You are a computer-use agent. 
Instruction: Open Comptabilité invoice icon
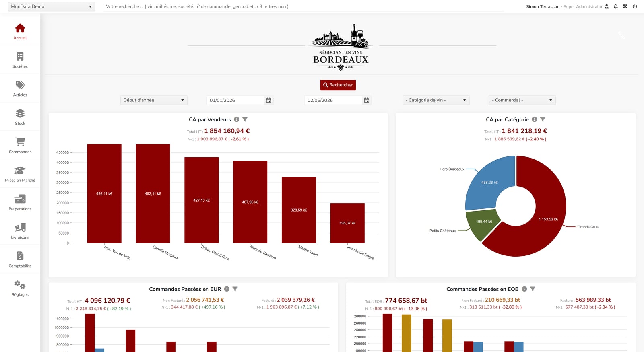[20, 256]
